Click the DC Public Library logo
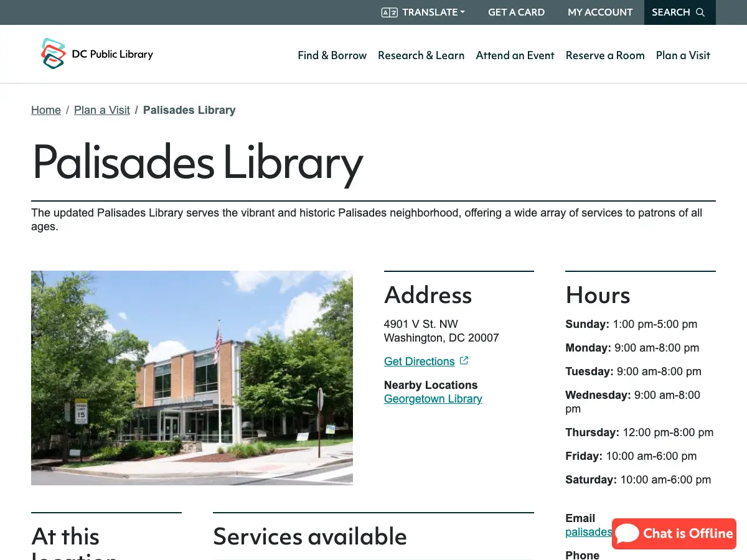 (97, 54)
